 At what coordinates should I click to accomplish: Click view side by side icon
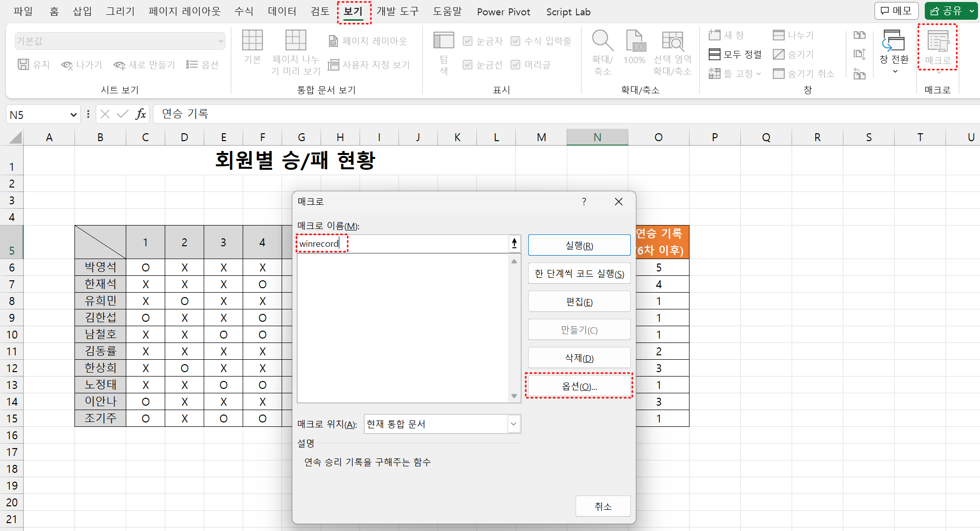tap(860, 35)
